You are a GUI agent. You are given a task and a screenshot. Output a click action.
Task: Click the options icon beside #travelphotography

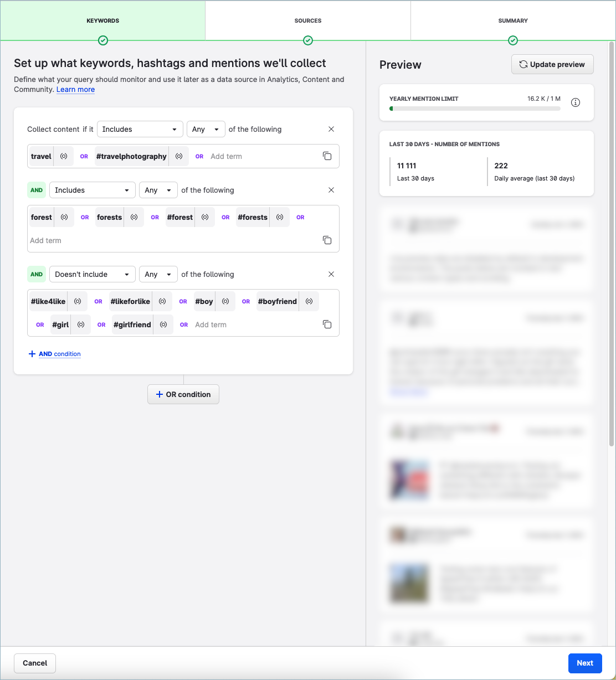click(x=179, y=157)
